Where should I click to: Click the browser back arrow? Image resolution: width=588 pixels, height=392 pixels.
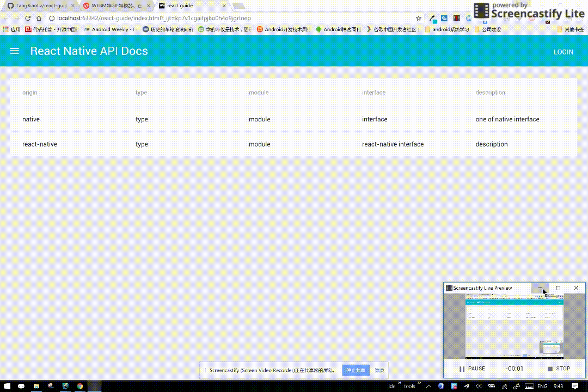coord(6,18)
